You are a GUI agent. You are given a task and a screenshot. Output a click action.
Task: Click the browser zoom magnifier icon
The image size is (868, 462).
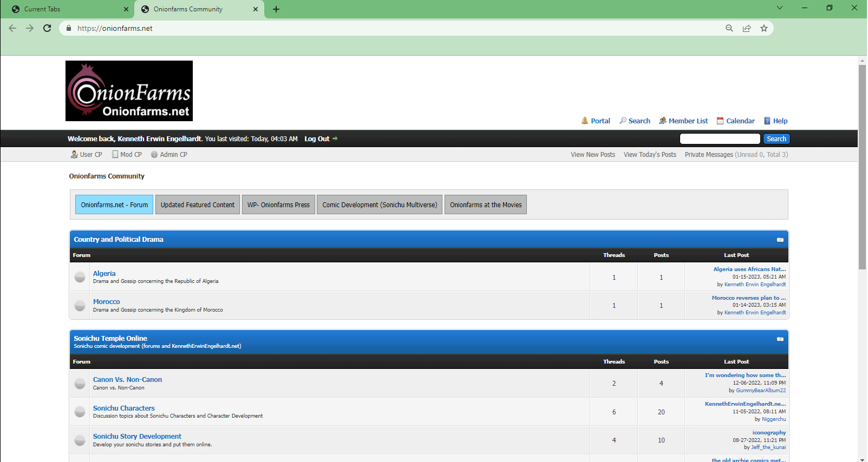(x=729, y=28)
